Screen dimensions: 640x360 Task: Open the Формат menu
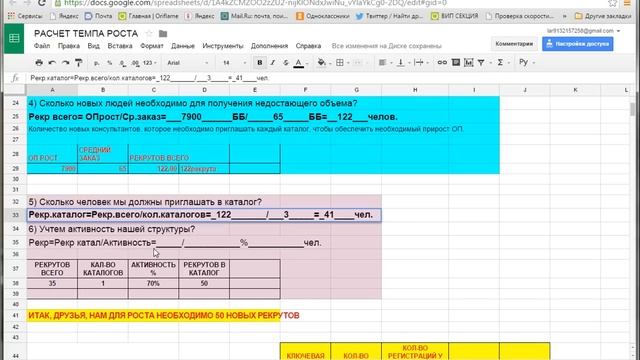152,46
